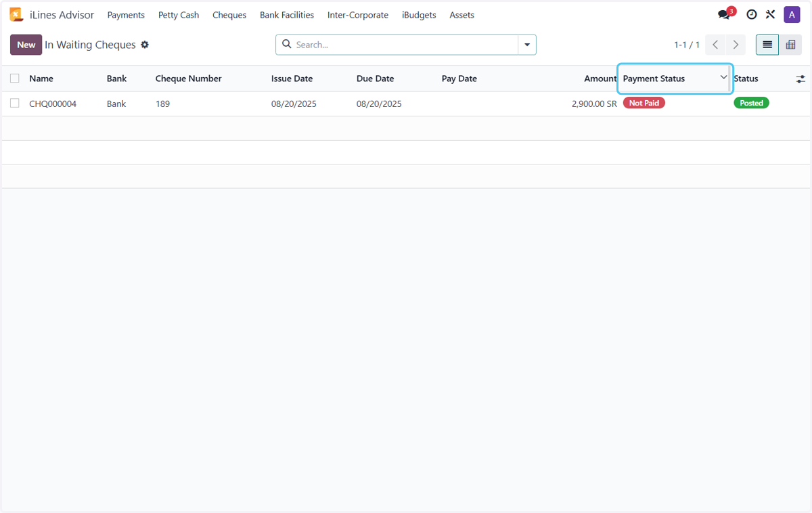
Task: Open the debug tools wrench icon
Action: click(771, 14)
